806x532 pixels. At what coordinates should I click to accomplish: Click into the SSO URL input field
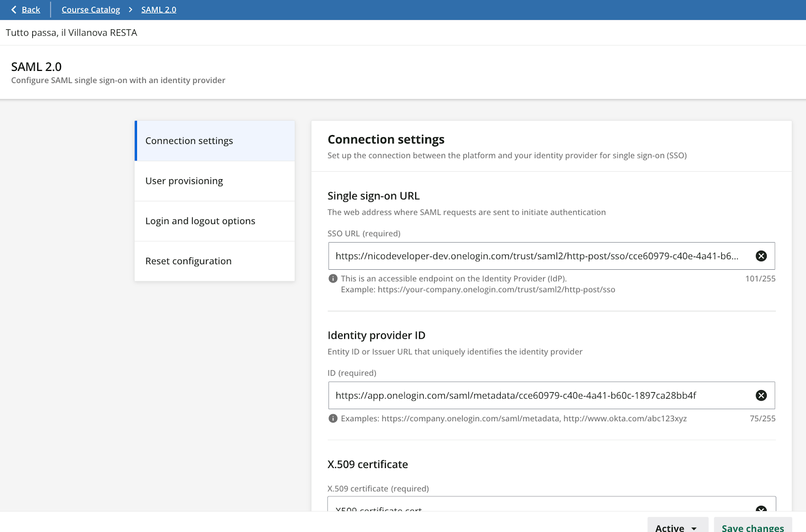(x=536, y=256)
